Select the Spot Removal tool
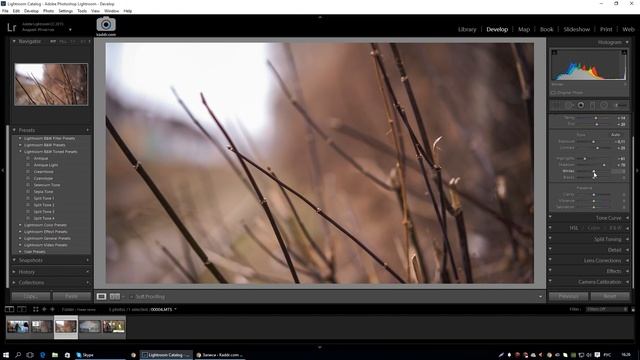The height and width of the screenshot is (360, 640). point(569,105)
